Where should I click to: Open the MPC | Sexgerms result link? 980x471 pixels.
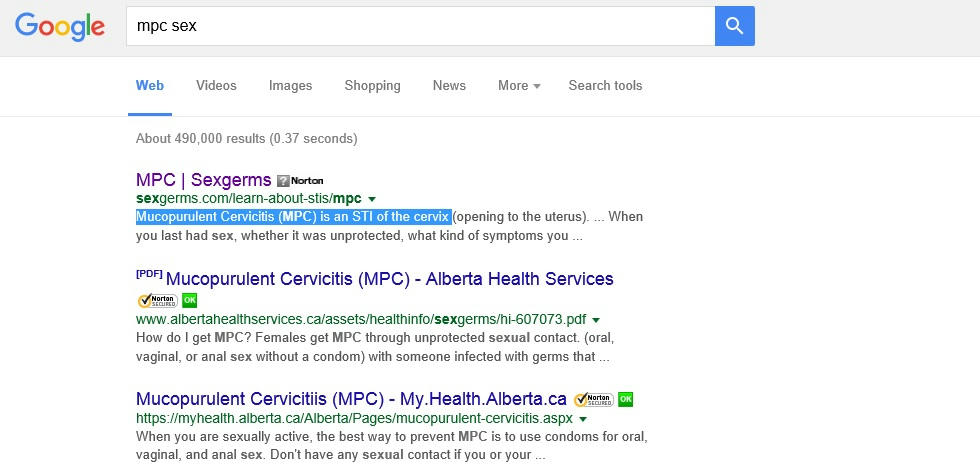pos(204,180)
